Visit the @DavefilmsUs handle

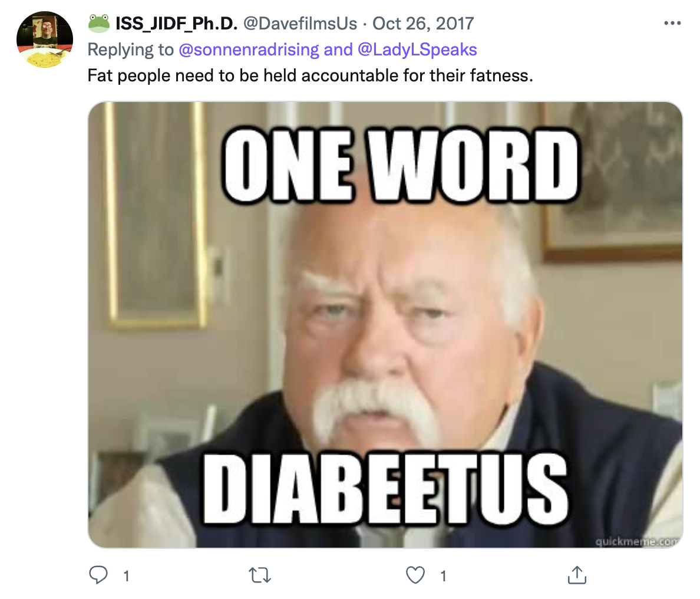pos(300,24)
